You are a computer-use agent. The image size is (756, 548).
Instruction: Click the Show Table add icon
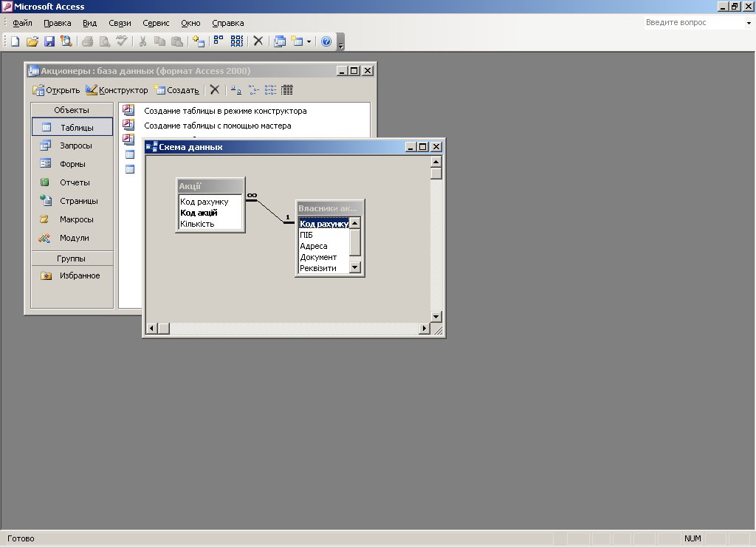point(198,41)
